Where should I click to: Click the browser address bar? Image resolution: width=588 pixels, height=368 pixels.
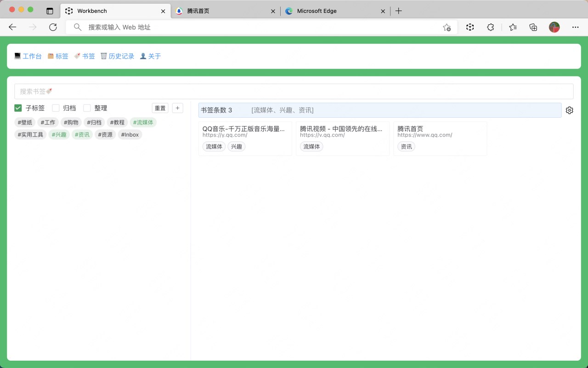point(262,27)
